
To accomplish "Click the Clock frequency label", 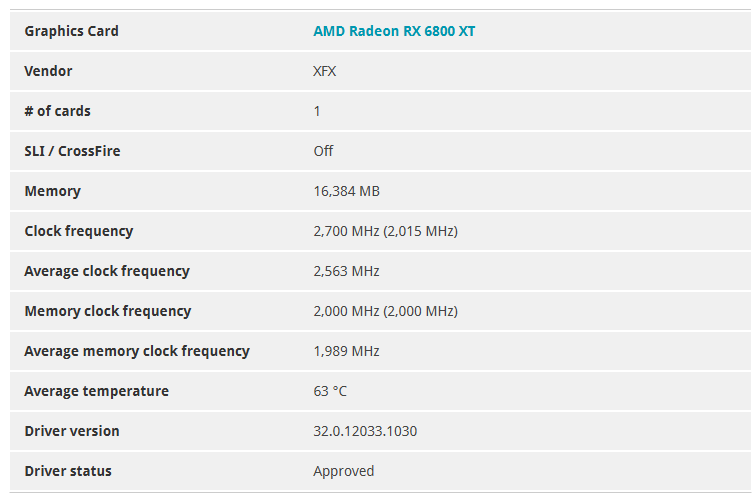I will coord(79,231).
